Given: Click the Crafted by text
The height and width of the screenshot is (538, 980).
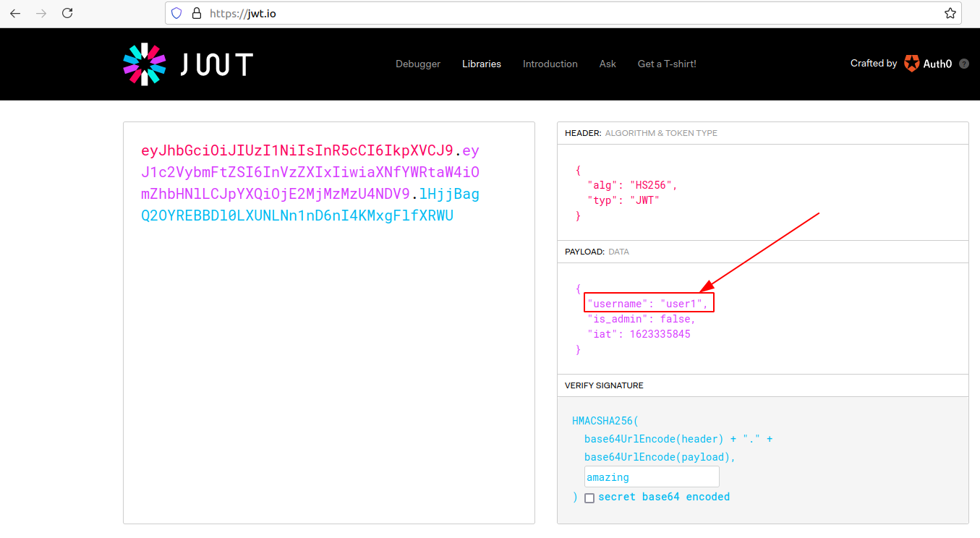Looking at the screenshot, I should coord(874,64).
